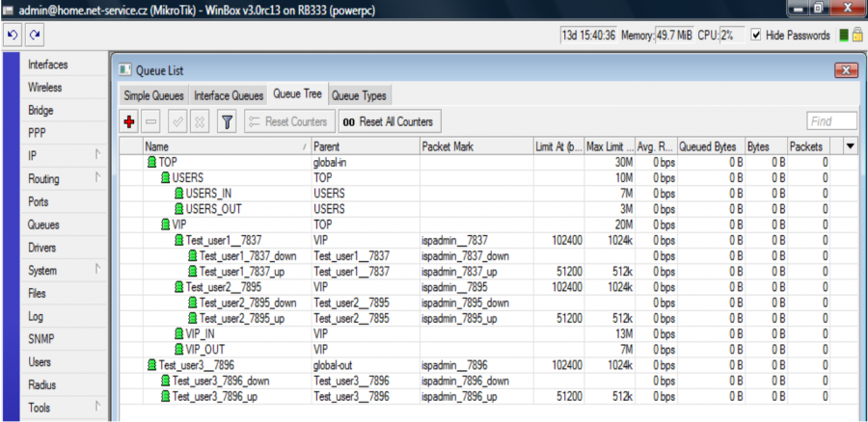This screenshot has height=422, width=868.
Task: Click the queue icon of Test_user3__7896
Action: tap(151, 365)
